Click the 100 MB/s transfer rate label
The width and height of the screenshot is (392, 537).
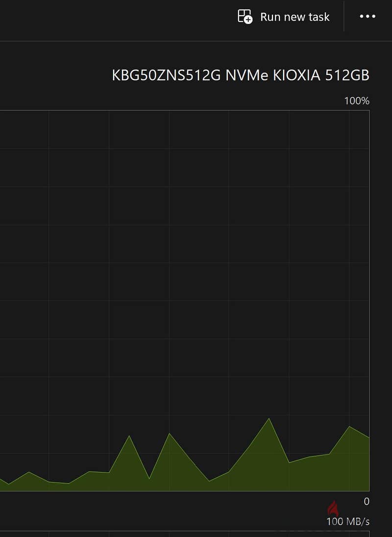tap(348, 521)
